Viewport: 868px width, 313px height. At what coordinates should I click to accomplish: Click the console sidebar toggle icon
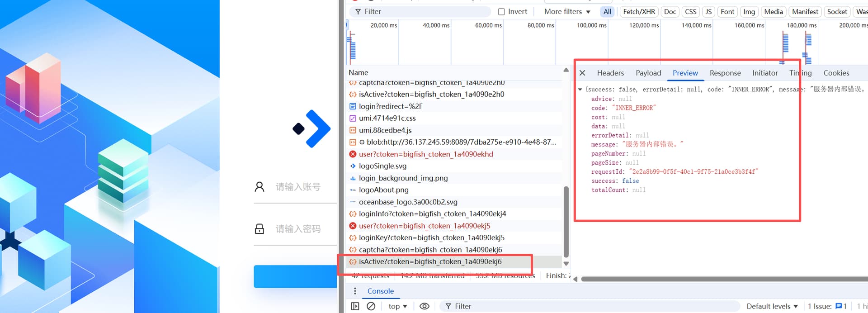355,306
